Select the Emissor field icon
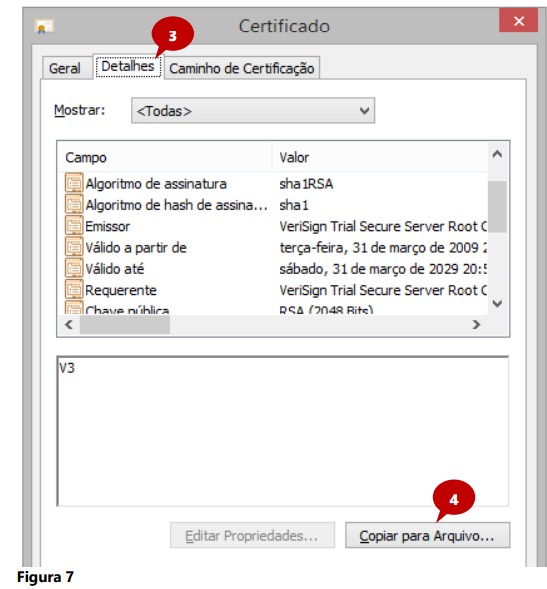547x589 pixels. (x=74, y=226)
